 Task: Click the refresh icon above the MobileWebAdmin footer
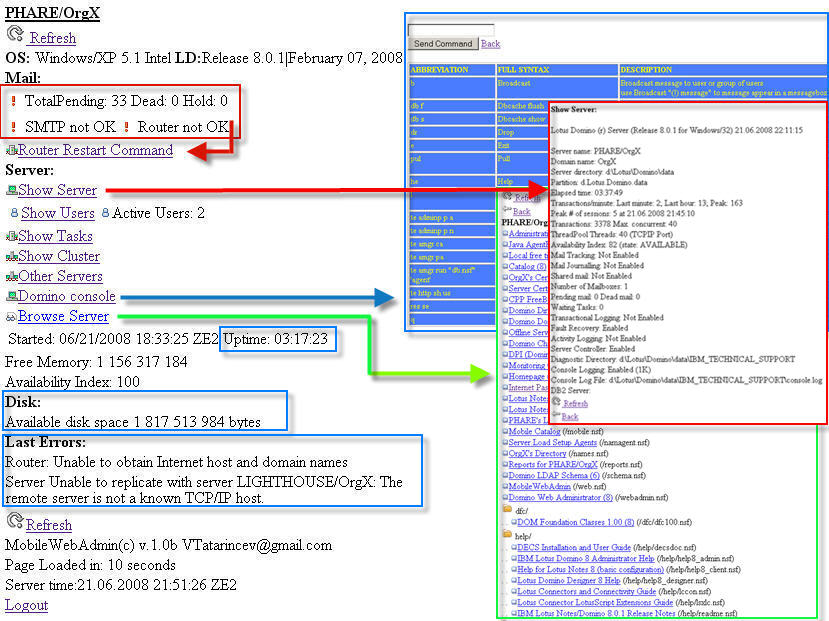pyautogui.click(x=15, y=521)
